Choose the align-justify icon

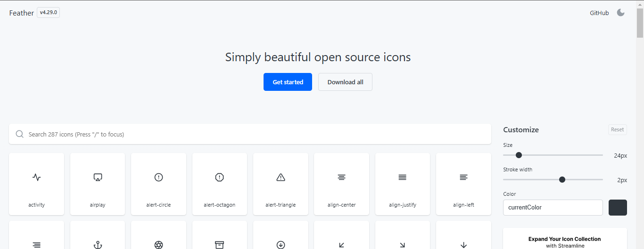click(x=402, y=184)
